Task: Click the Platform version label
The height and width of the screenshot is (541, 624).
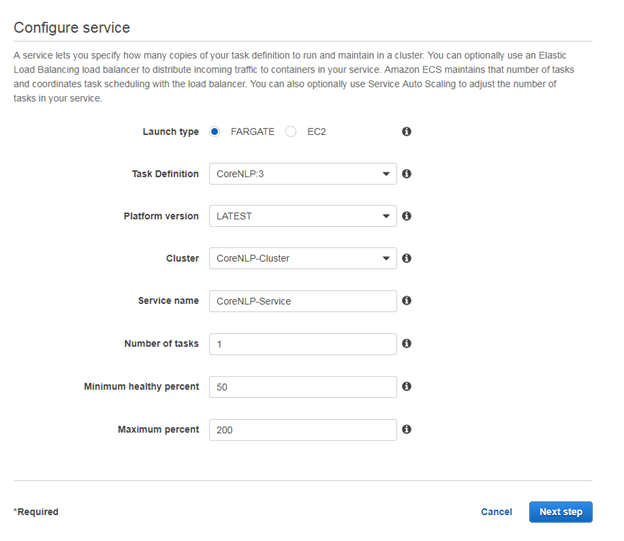Action: coord(161,216)
